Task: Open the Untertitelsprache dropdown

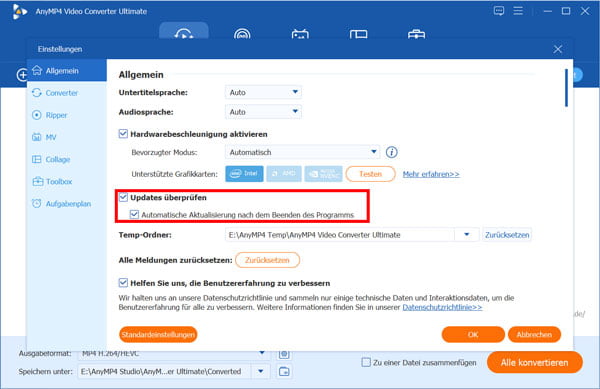Action: pos(263,92)
